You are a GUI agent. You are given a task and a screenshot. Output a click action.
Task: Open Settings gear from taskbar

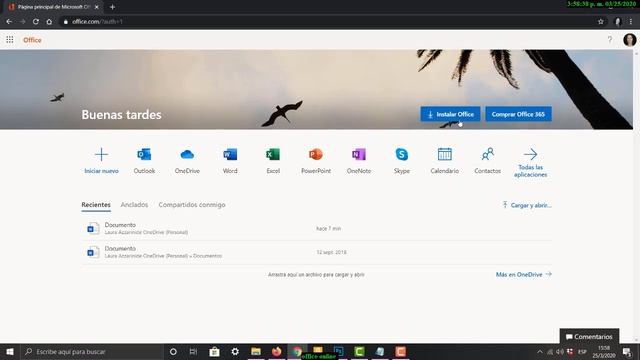point(235,351)
